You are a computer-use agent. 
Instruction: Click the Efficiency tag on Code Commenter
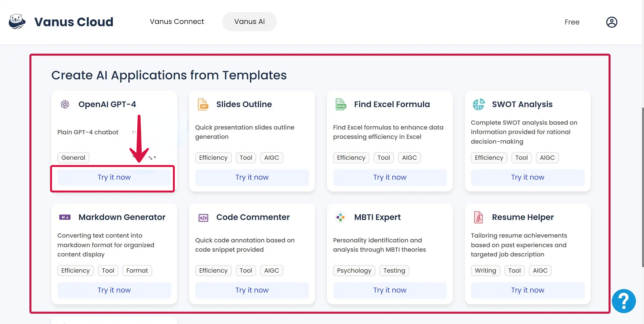[213, 271]
